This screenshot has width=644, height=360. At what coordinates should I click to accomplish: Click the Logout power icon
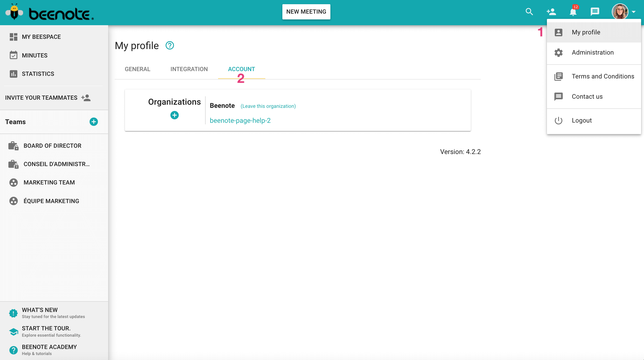(558, 120)
